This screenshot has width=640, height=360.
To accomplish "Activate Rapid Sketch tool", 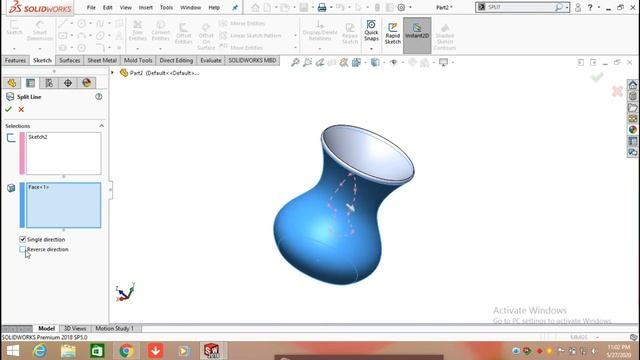I will [x=393, y=33].
